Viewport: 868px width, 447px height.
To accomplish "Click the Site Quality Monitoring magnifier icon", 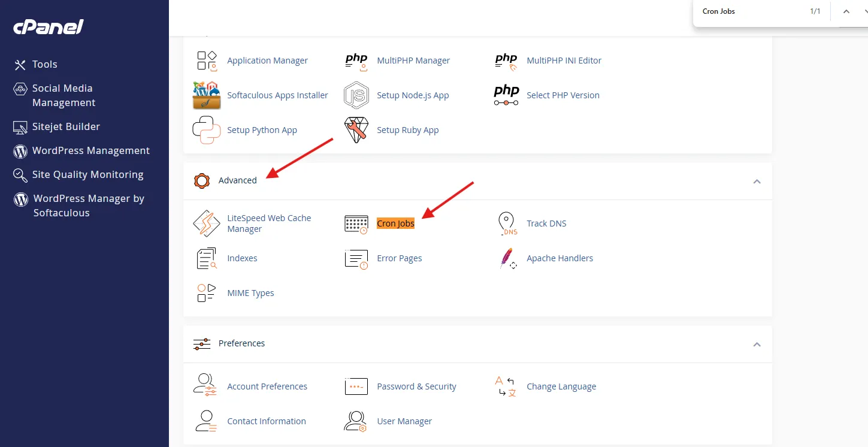I will [x=20, y=175].
